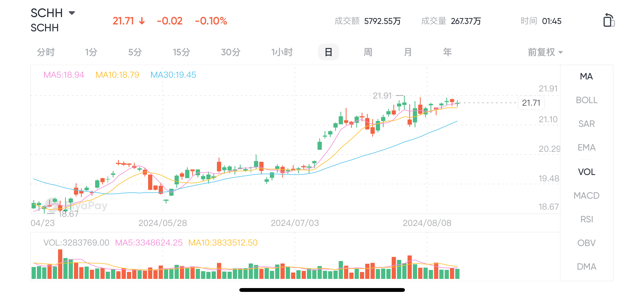Select the 周 weekly chart tab

click(x=368, y=52)
